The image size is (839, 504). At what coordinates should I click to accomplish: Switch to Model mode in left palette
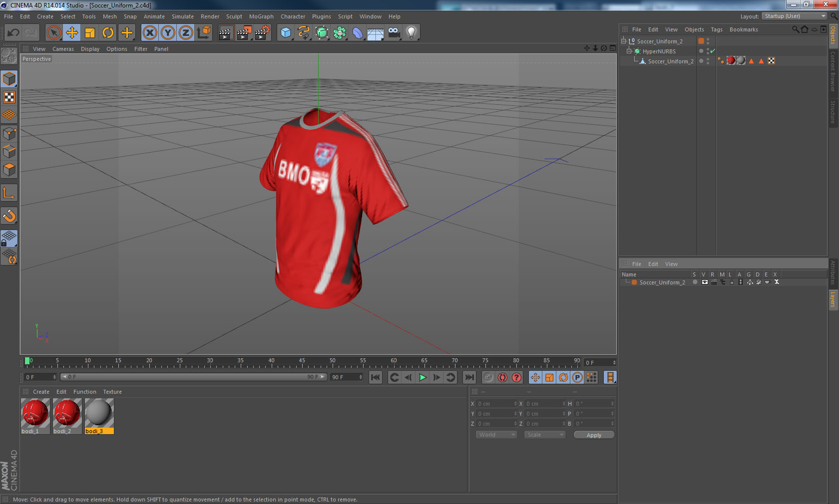point(9,79)
